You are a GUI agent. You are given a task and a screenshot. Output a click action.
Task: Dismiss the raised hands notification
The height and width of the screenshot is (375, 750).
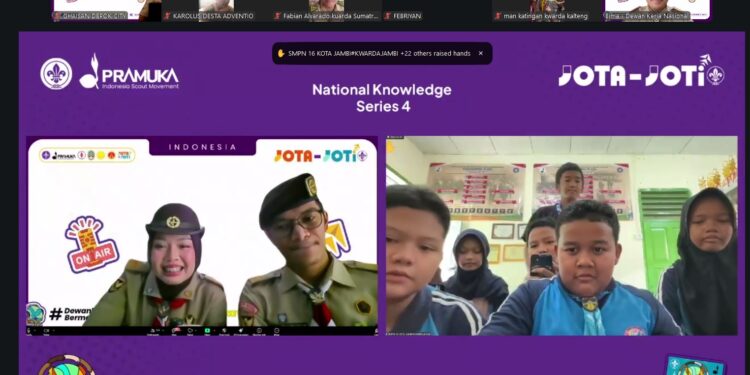pyautogui.click(x=481, y=54)
